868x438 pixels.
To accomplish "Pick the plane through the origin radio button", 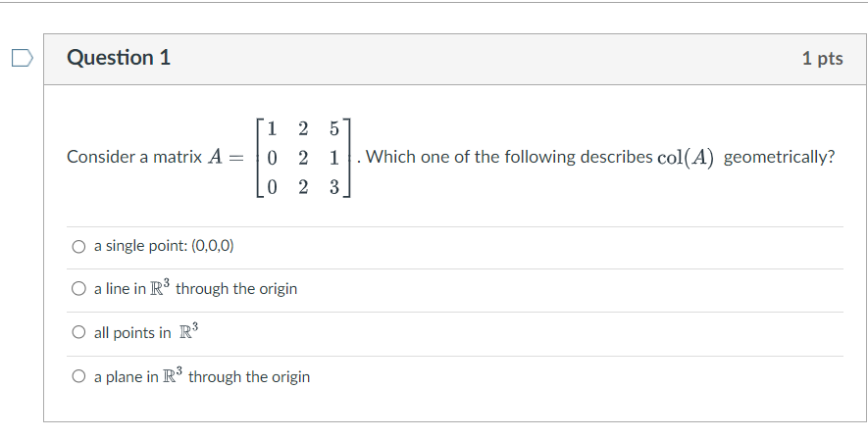I will pos(78,376).
